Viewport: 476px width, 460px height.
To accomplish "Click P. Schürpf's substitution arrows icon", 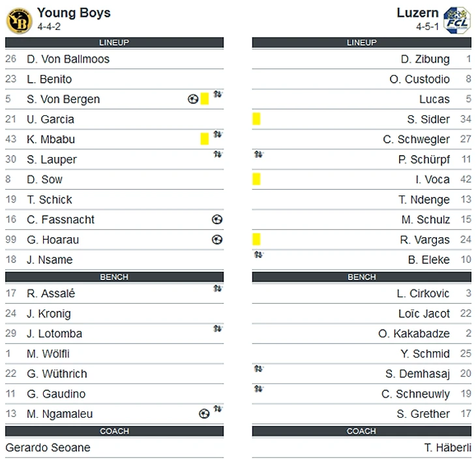I will tap(259, 154).
